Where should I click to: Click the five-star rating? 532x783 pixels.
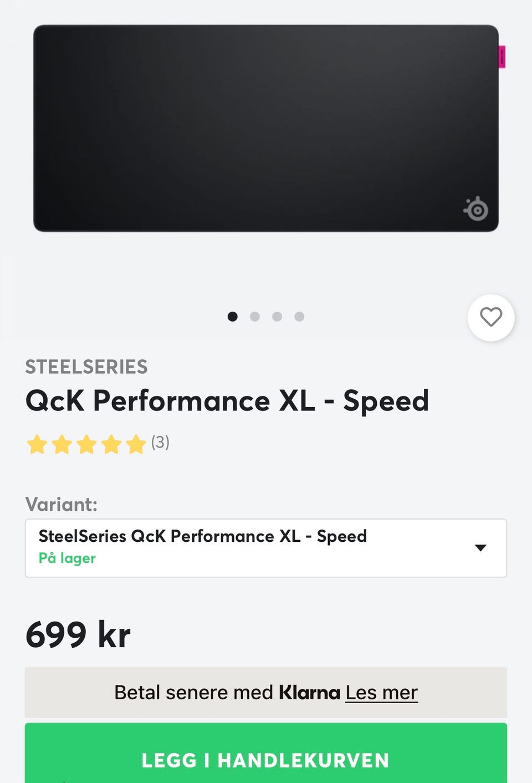coord(86,444)
